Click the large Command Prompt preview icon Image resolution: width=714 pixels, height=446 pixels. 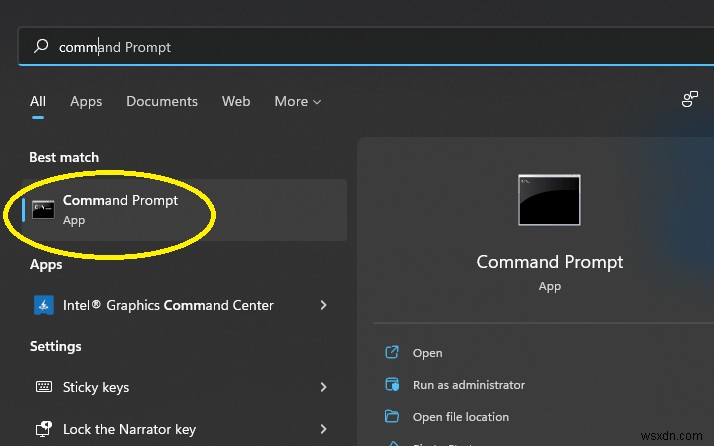coord(549,200)
